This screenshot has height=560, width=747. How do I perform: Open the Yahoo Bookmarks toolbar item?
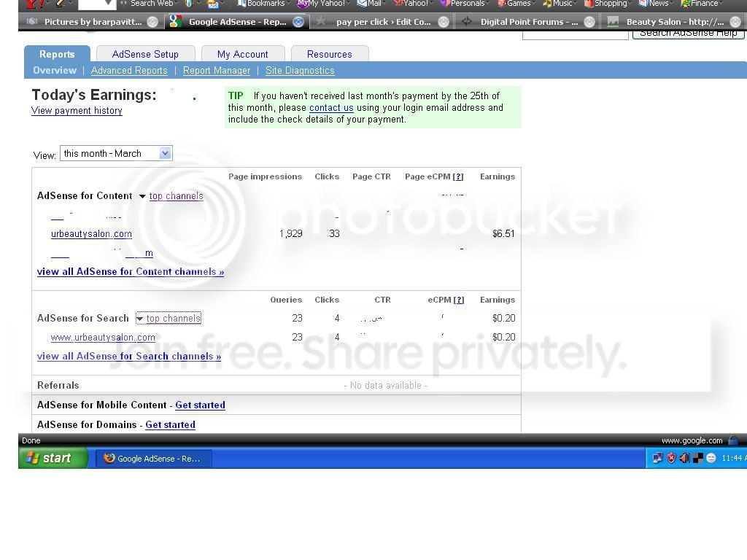pos(261,4)
